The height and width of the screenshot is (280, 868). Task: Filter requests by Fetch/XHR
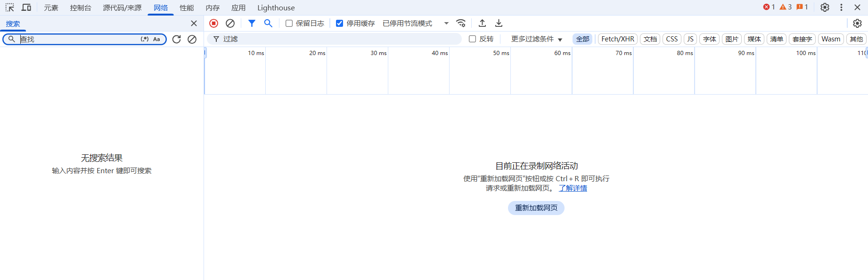click(618, 39)
